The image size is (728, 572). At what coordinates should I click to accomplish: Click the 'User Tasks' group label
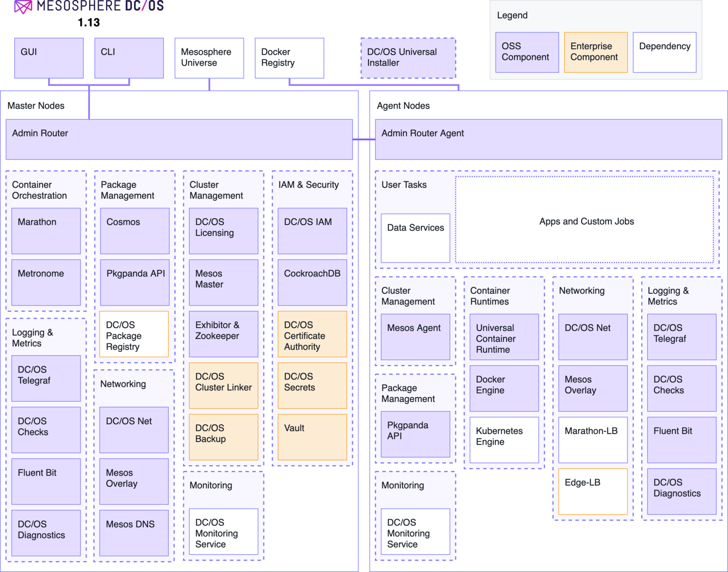(x=404, y=185)
